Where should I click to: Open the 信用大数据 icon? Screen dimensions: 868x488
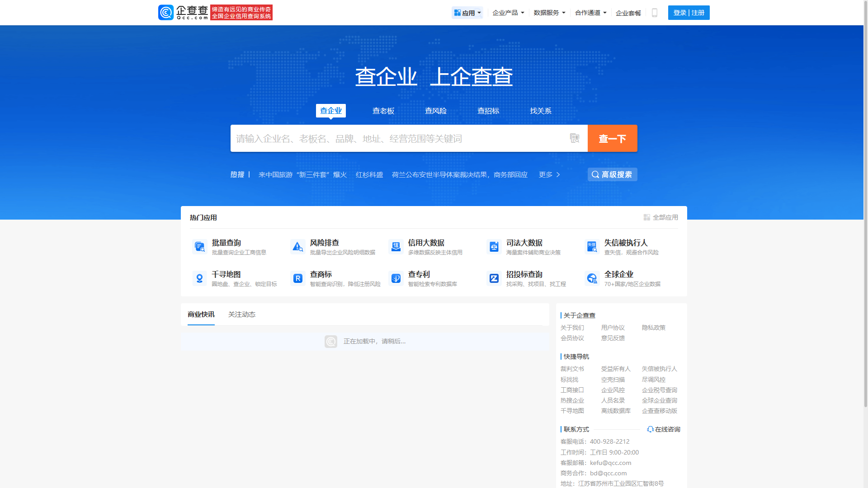tap(396, 247)
